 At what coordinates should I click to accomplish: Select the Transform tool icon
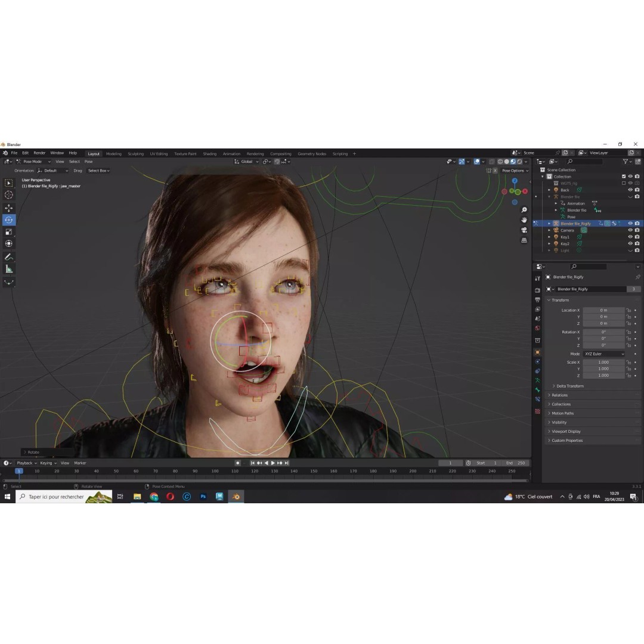(8, 243)
